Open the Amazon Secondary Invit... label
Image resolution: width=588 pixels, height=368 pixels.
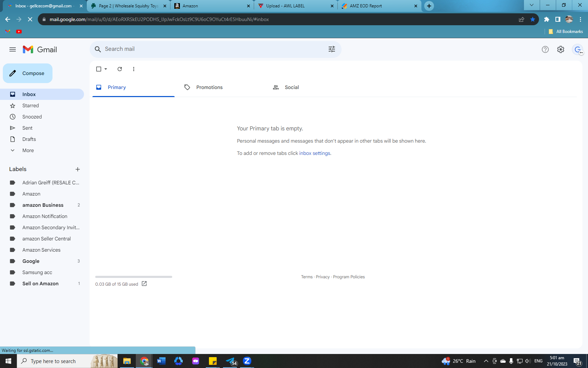pos(42,227)
